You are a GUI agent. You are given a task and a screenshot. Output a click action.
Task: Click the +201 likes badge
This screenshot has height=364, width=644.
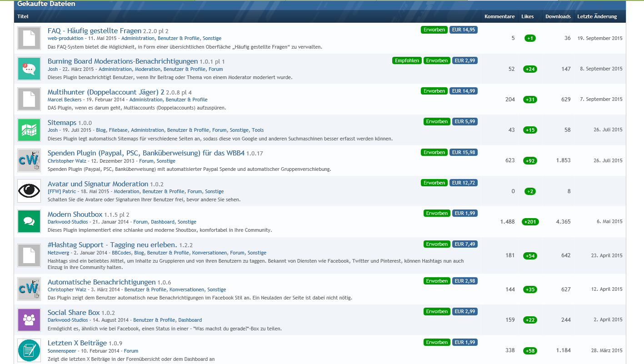529,222
